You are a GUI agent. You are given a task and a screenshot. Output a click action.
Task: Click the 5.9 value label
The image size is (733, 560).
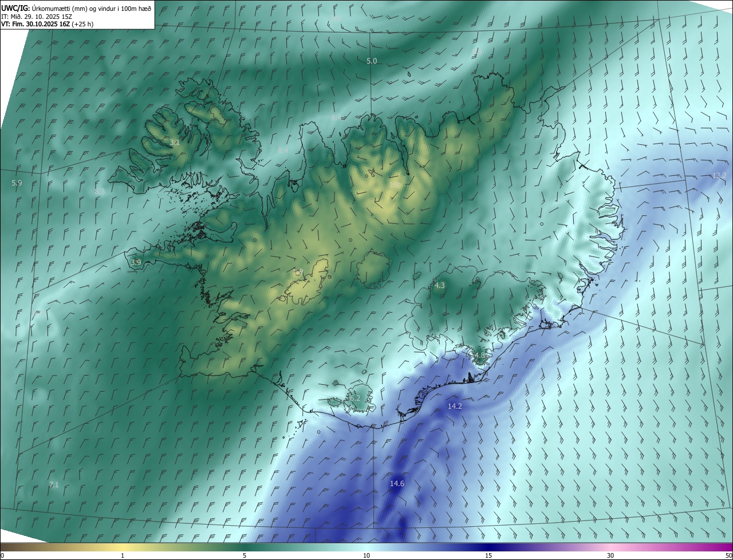point(17,183)
